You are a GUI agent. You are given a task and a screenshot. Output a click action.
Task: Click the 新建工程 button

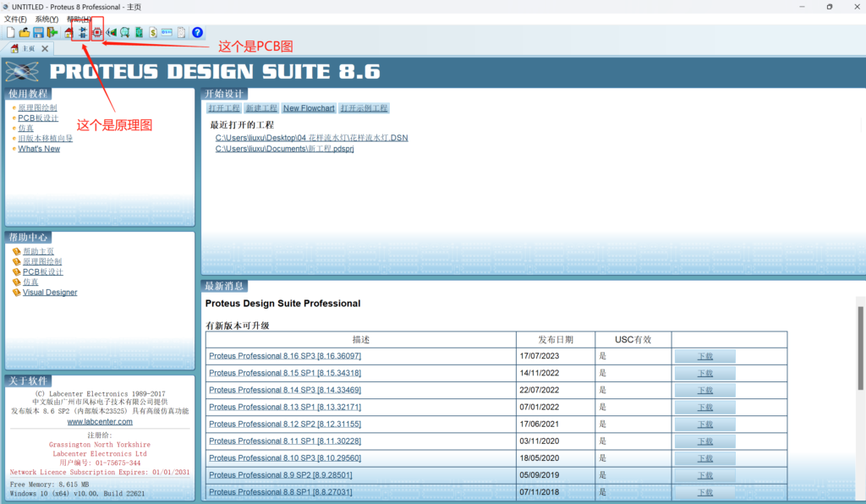(x=261, y=108)
